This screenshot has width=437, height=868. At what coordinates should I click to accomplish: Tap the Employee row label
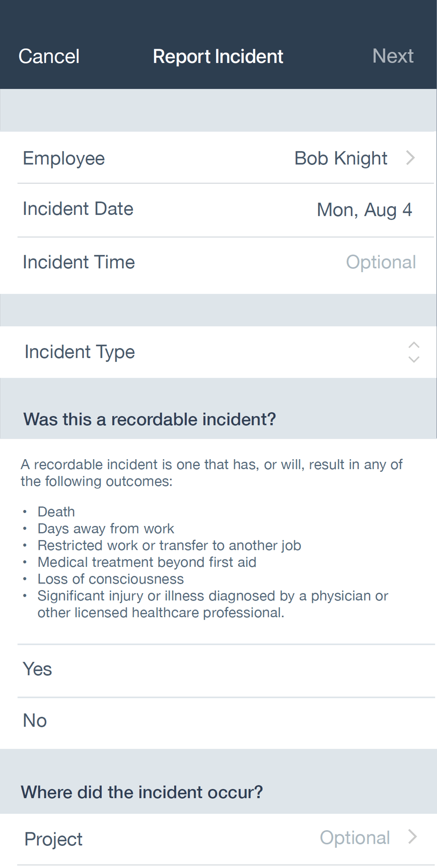[x=64, y=158]
